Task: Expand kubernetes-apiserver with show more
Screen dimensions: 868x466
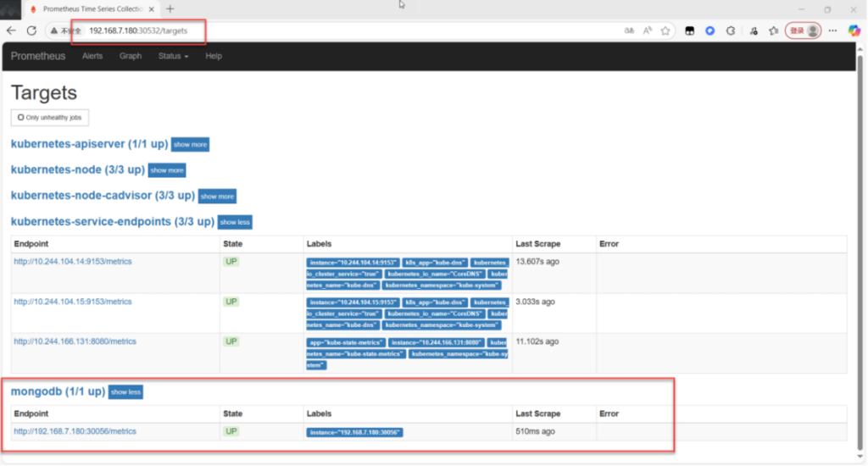Action: 190,145
